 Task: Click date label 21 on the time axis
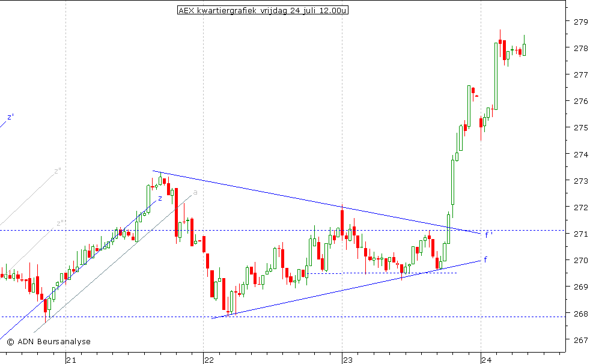coord(71,360)
